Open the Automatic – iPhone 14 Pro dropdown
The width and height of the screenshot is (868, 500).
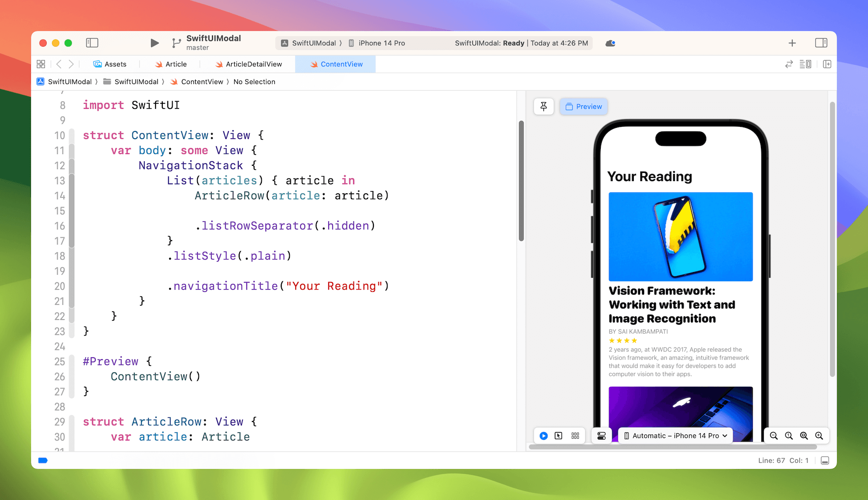(675, 436)
